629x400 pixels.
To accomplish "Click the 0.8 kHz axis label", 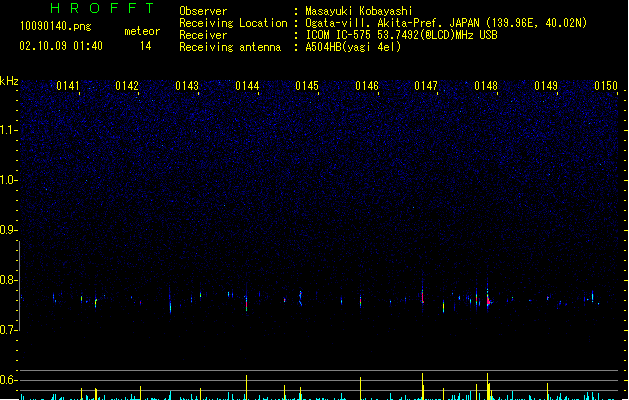I will coord(8,280).
